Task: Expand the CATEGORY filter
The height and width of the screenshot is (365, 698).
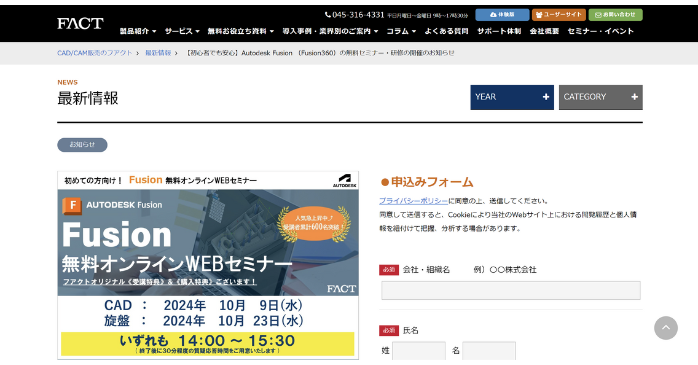Action: click(601, 97)
